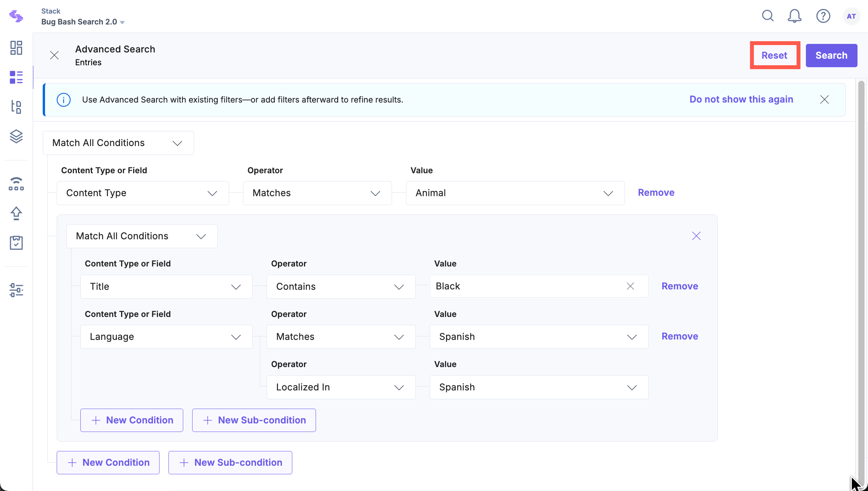Click the notifications bell icon
The width and height of the screenshot is (868, 491).
(x=794, y=16)
